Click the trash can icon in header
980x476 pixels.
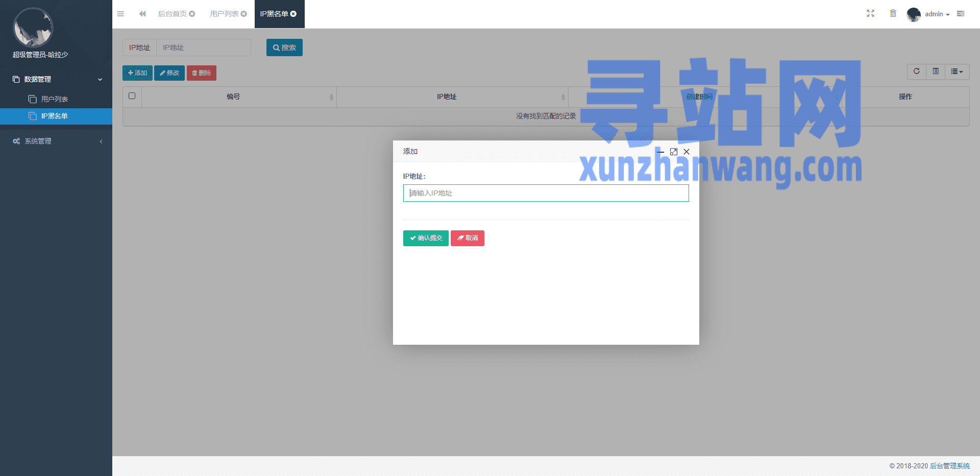click(x=893, y=14)
